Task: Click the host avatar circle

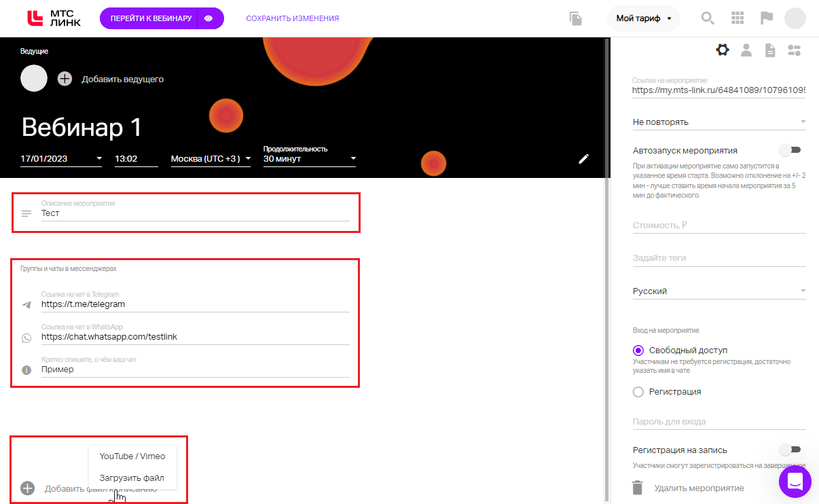Action: (x=34, y=79)
